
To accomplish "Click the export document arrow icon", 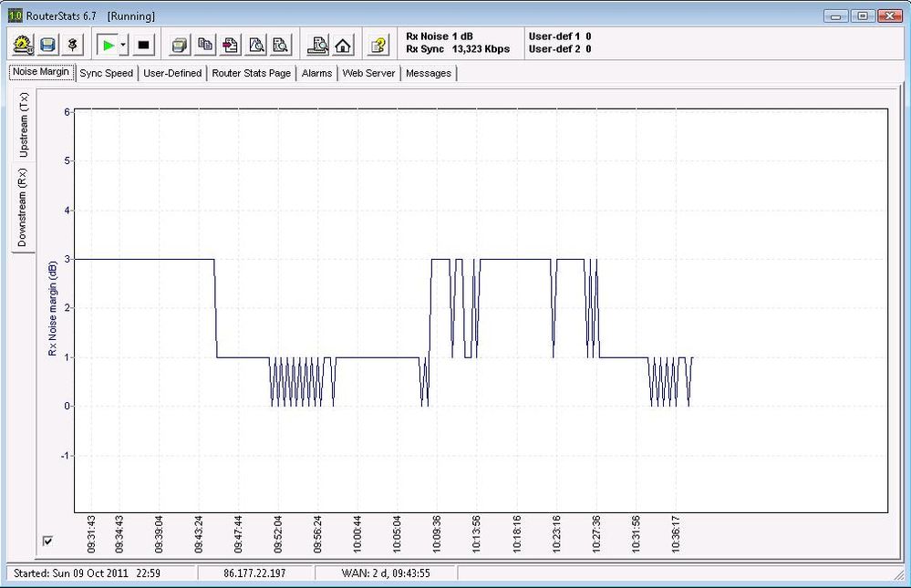I will coord(232,44).
